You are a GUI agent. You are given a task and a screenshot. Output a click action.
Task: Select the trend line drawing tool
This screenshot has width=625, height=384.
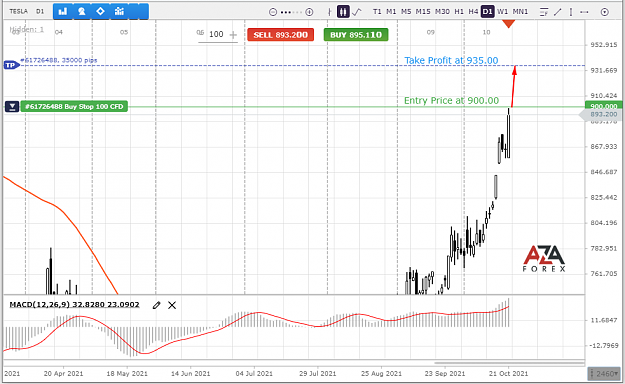pyautogui.click(x=558, y=12)
